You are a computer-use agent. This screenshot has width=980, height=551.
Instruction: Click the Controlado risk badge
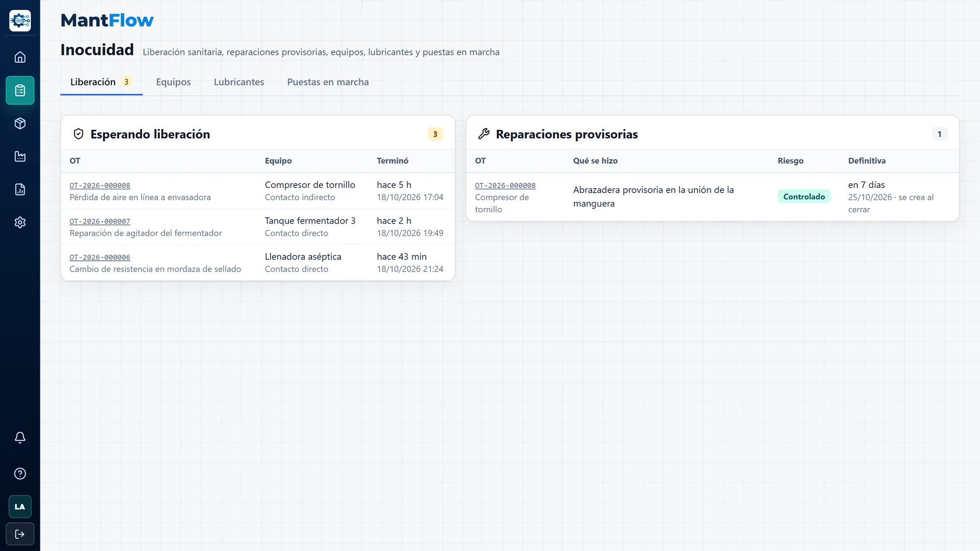coord(804,197)
